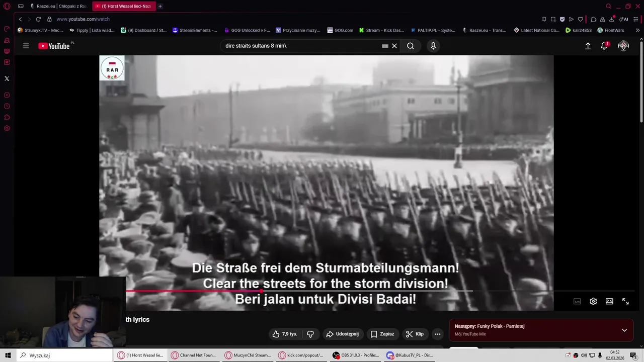Toggle theater mode on the player
The width and height of the screenshot is (644, 362).
[x=609, y=301]
